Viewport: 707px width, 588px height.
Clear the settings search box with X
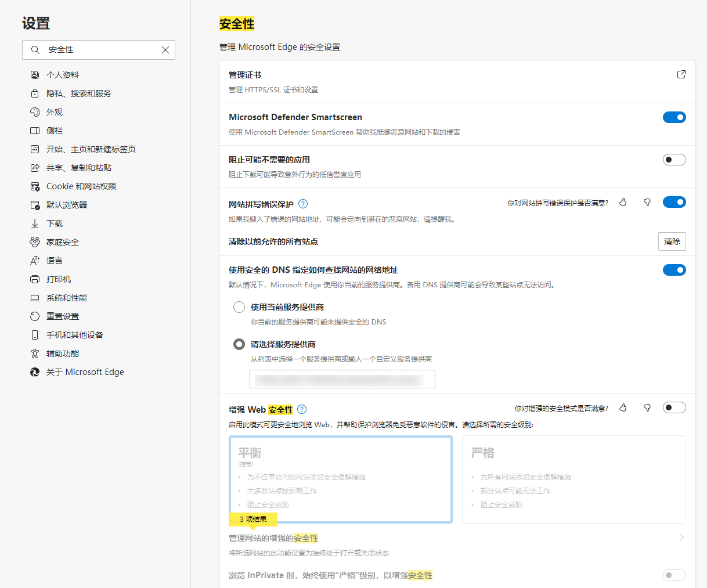click(x=165, y=50)
